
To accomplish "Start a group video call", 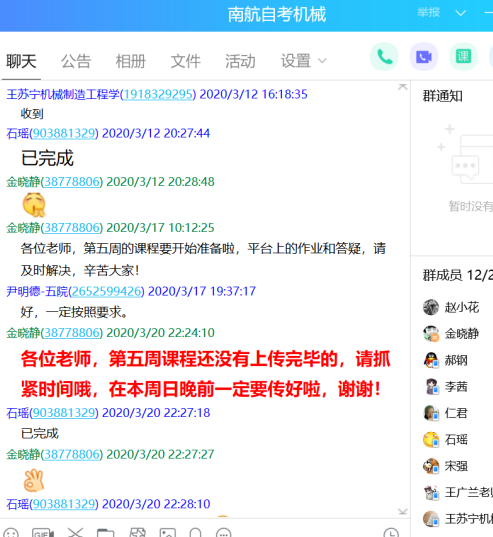I will click(424, 57).
